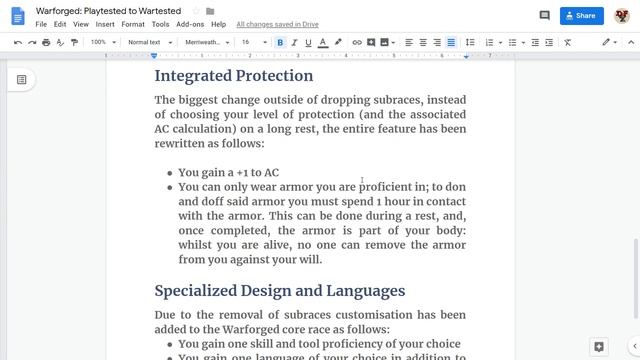The width and height of the screenshot is (640, 360).
Task: Open the View menu
Action: pos(81,24)
